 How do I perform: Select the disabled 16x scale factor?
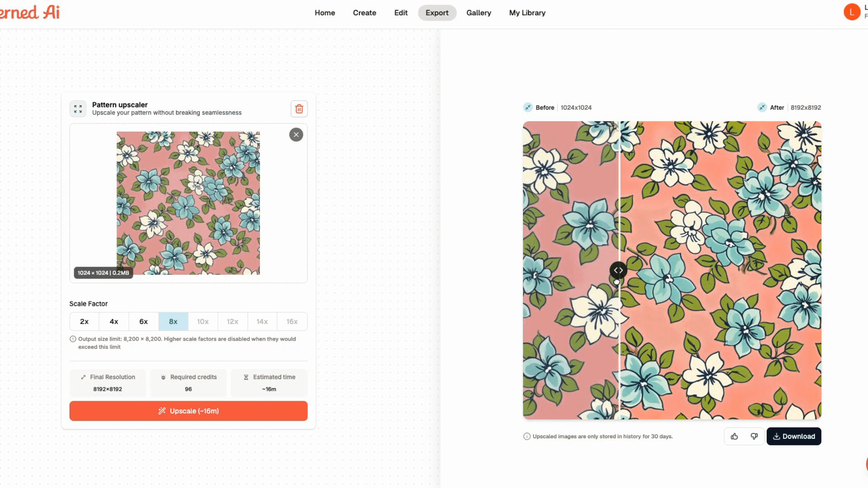tap(292, 322)
